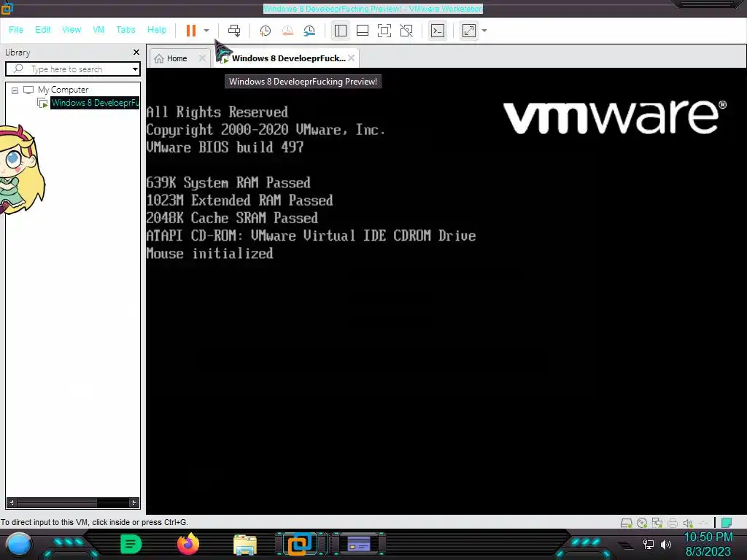Toggle the library sidebar view
This screenshot has width=747, height=560.
[340, 31]
